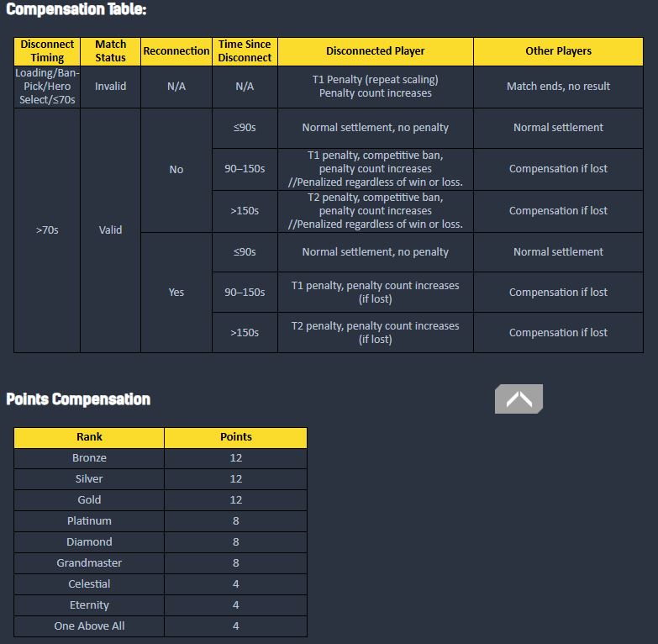
Task: Select the 'Loading/Ban-Pick/Hero Select/≤70s' cell
Action: [x=47, y=87]
